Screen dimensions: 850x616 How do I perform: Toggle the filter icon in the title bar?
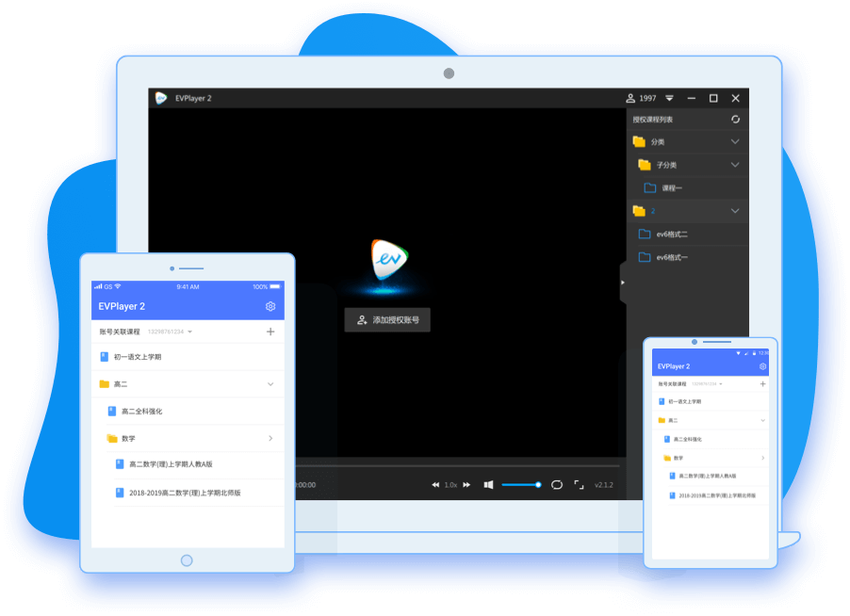pos(669,97)
